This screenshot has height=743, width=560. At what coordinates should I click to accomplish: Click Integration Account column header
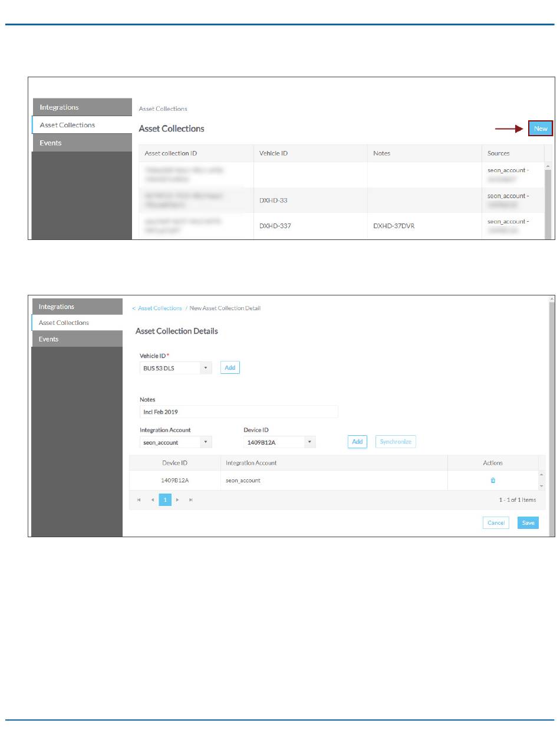pyautogui.click(x=334, y=463)
